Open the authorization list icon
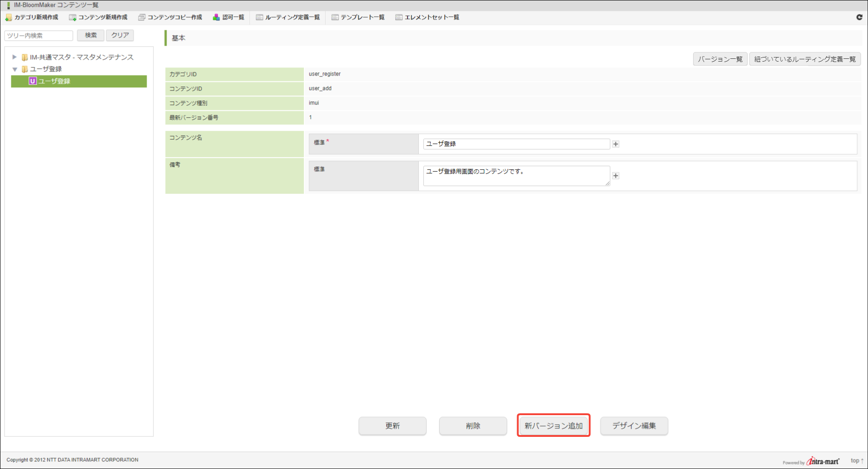 click(x=216, y=18)
